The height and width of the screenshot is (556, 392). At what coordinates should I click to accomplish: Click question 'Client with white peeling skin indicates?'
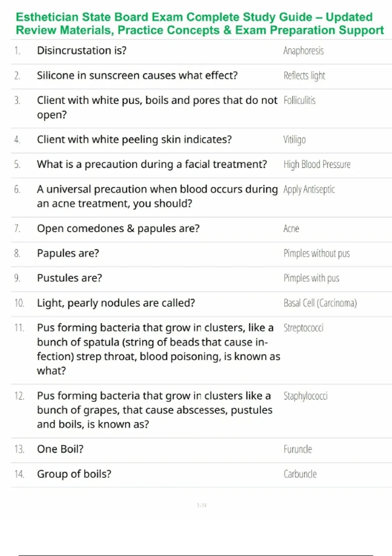[134, 140]
